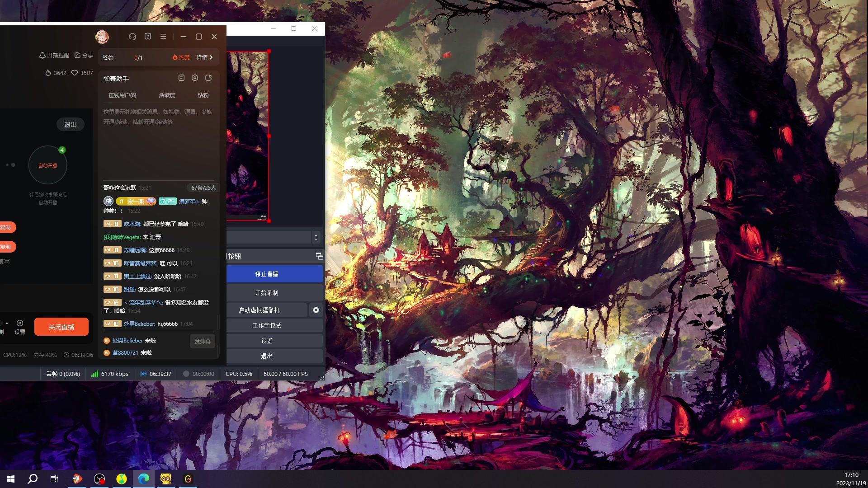Viewport: 868px width, 488px height.
Task: Open 设置 settings icon beside 关闭直播
Action: 20,327
